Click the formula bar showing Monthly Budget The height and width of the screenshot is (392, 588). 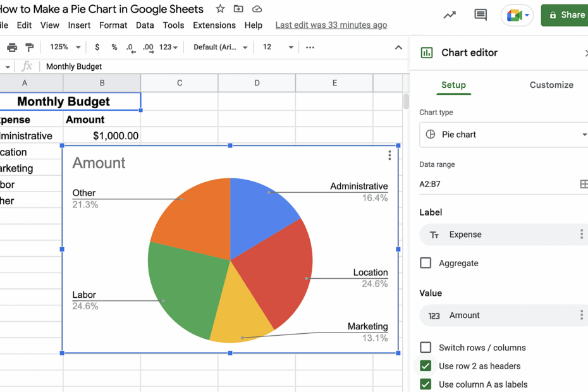(225, 66)
